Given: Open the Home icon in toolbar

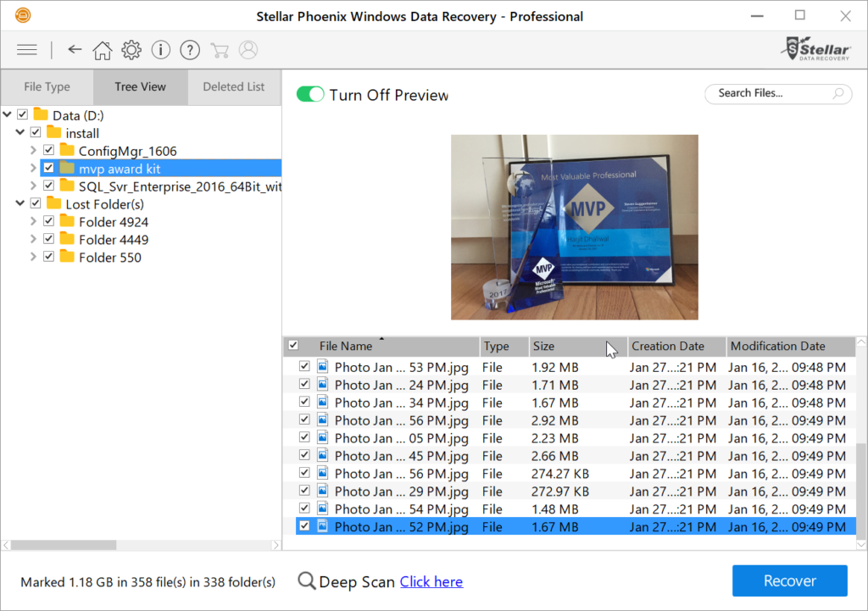Looking at the screenshot, I should tap(102, 50).
